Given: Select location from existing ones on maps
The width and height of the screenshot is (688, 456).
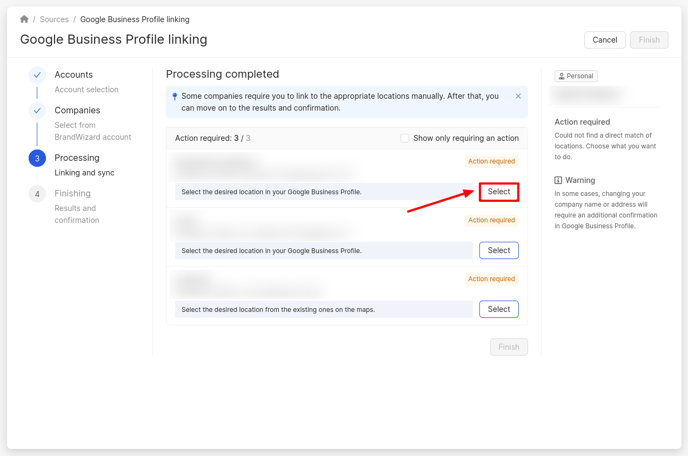Looking at the screenshot, I should click(499, 309).
